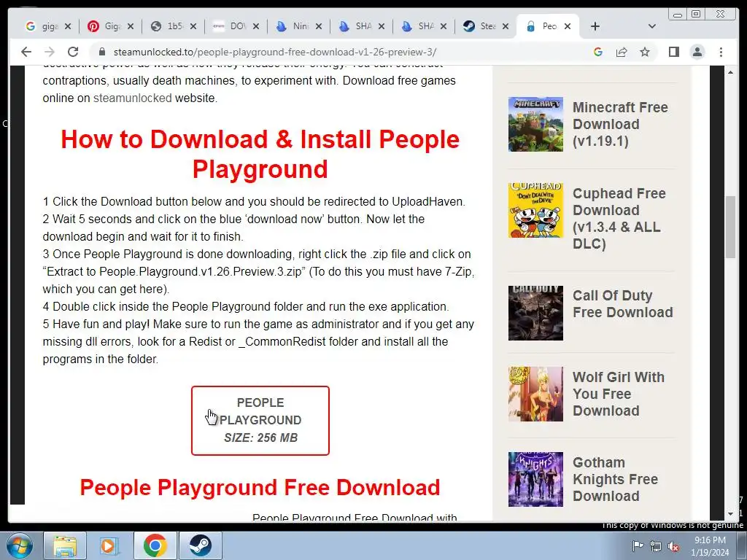The height and width of the screenshot is (560, 747).
Task: Open Steam from the taskbar
Action: (200, 545)
